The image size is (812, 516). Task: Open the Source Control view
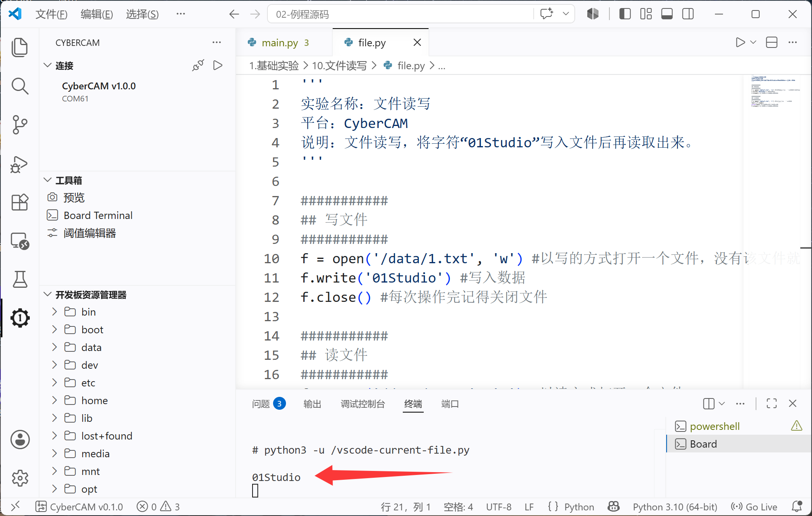pyautogui.click(x=20, y=125)
